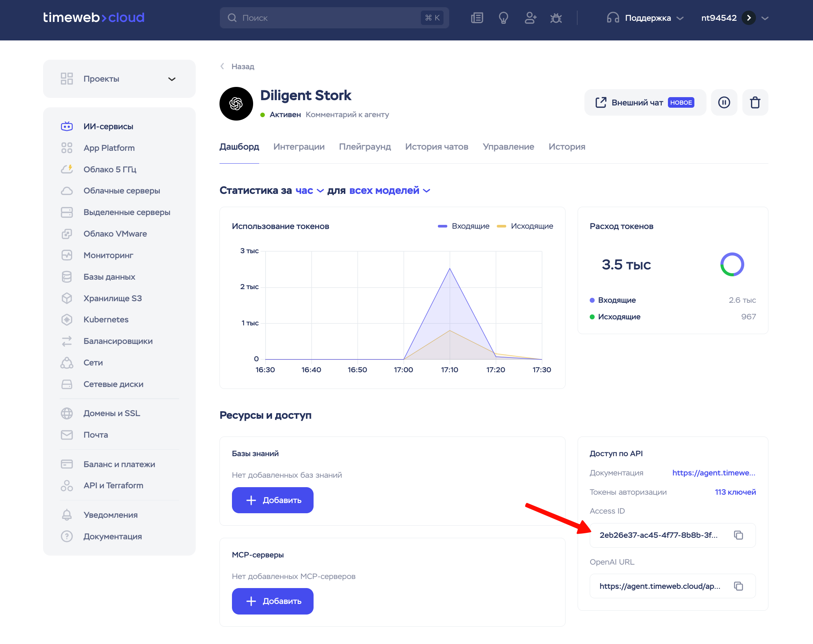Go to the Управление tab
The height and width of the screenshot is (644, 813).
(509, 147)
